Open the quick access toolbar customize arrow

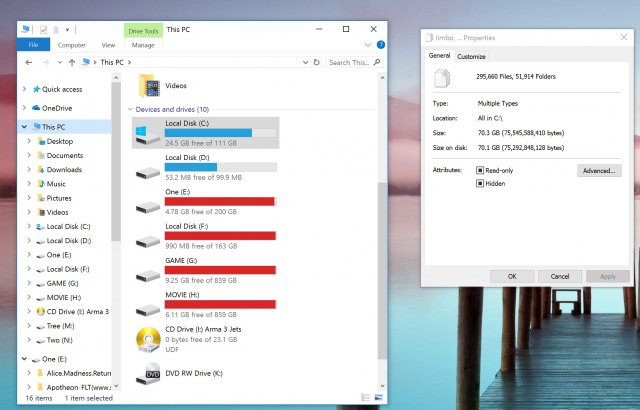[x=67, y=29]
